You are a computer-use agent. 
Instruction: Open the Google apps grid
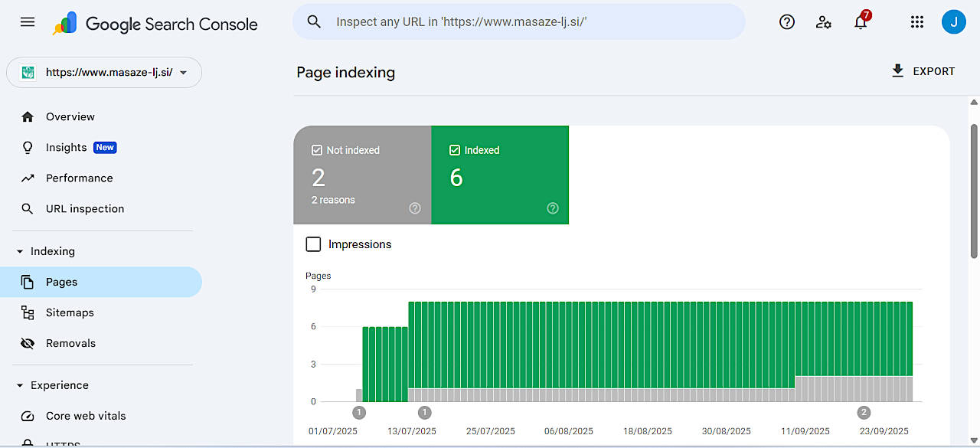[916, 22]
